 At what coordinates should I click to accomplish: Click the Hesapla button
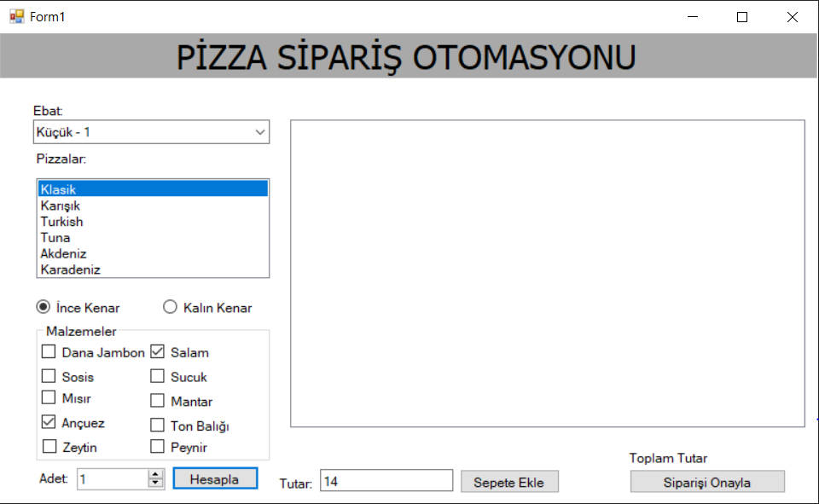click(215, 478)
